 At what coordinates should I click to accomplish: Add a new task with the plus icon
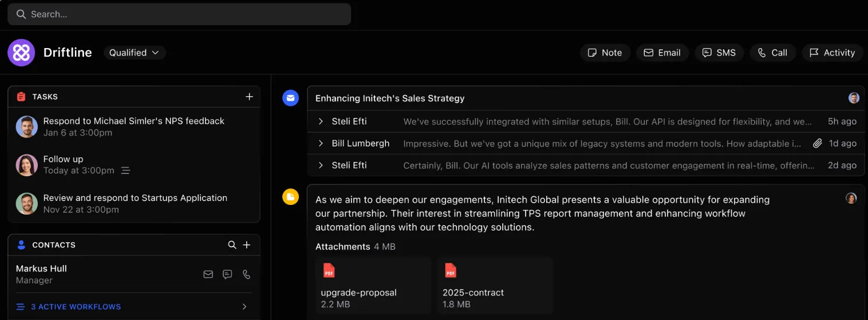click(x=249, y=97)
